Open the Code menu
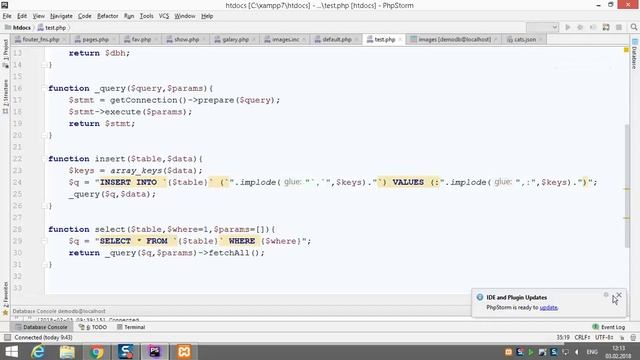This screenshot has width=640, height=360. click(84, 16)
